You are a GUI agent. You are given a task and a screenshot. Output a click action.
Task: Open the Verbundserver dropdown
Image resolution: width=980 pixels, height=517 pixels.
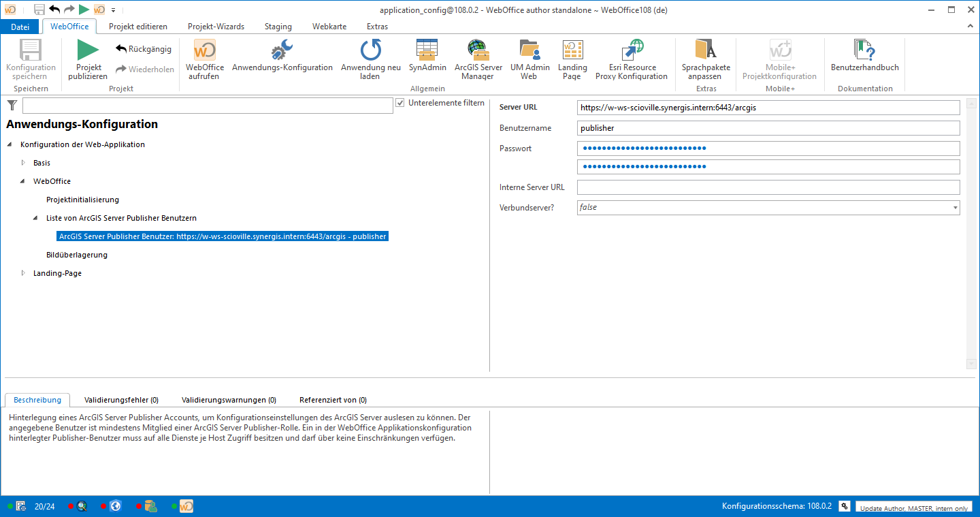pos(955,207)
